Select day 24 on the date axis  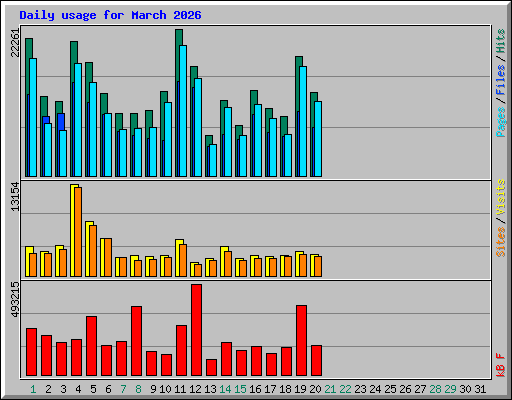coord(375,389)
